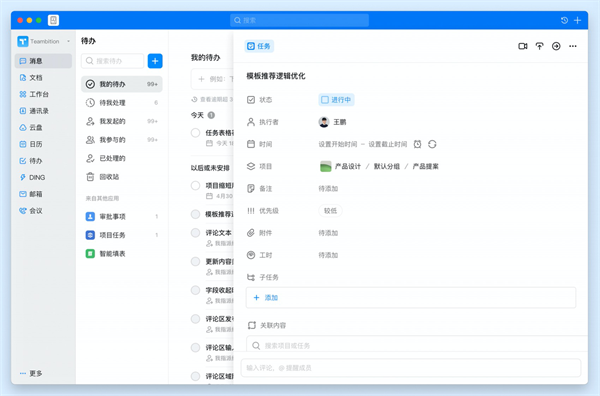Click the repeat cycle icon
Image resolution: width=600 pixels, height=396 pixels.
click(x=432, y=144)
